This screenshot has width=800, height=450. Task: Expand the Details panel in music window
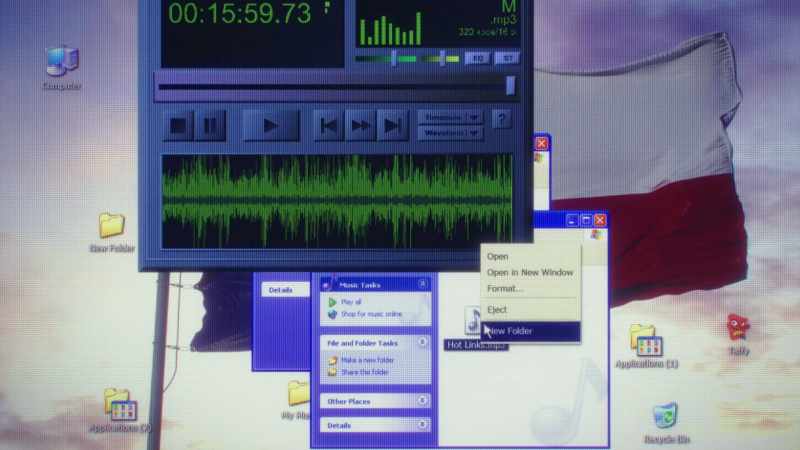422,424
